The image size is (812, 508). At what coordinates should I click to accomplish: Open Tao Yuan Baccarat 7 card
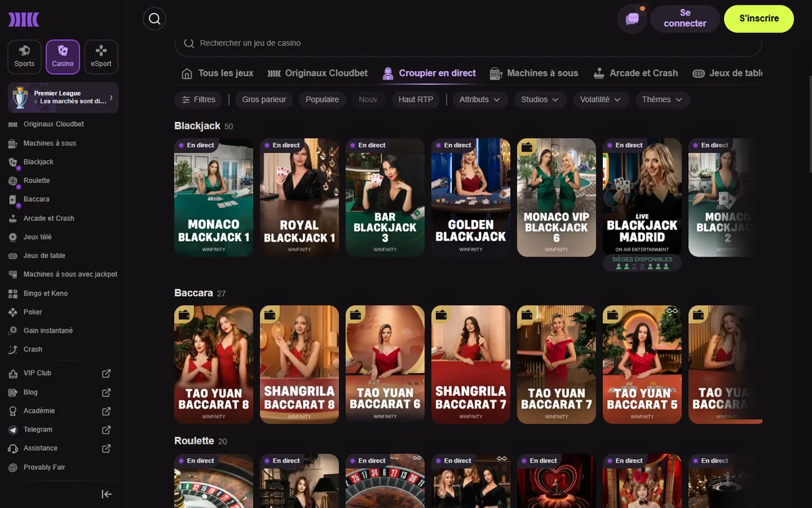pos(556,364)
